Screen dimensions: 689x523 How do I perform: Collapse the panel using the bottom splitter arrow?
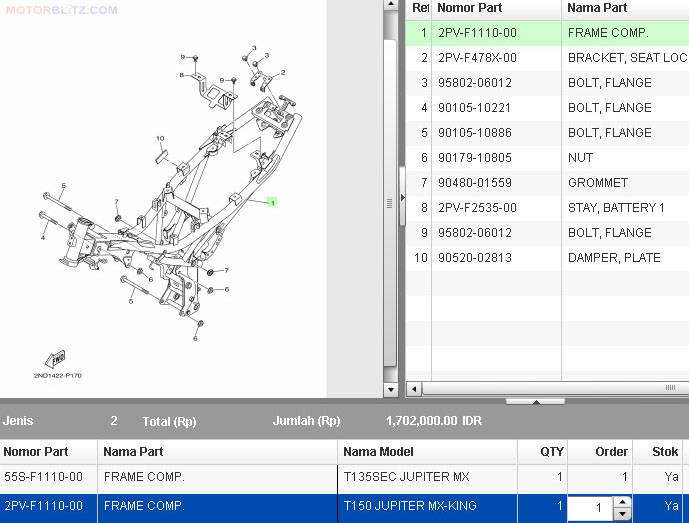point(535,402)
